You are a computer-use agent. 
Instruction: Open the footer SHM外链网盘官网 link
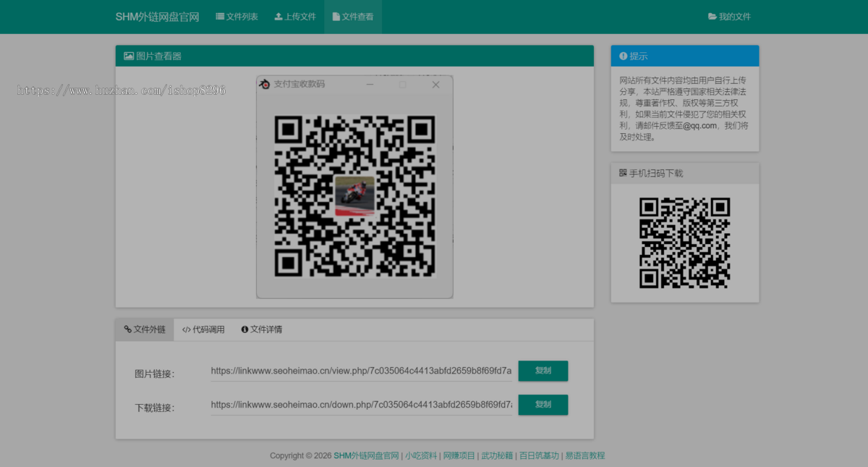click(366, 455)
